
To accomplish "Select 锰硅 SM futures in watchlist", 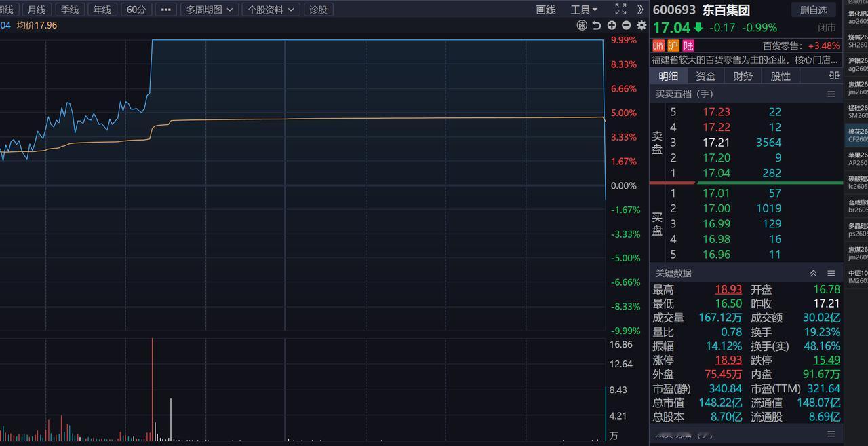I will 857,111.
